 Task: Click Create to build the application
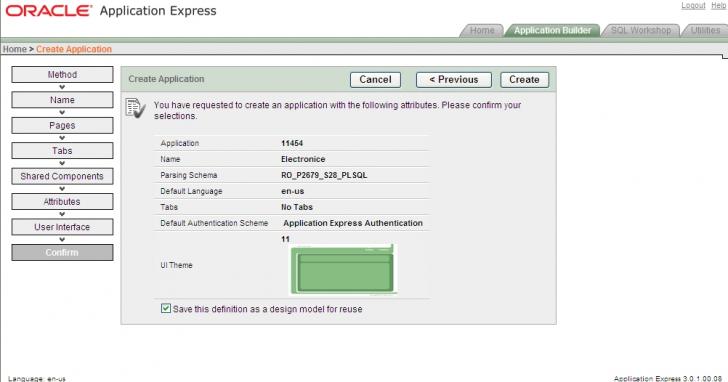[524, 80]
